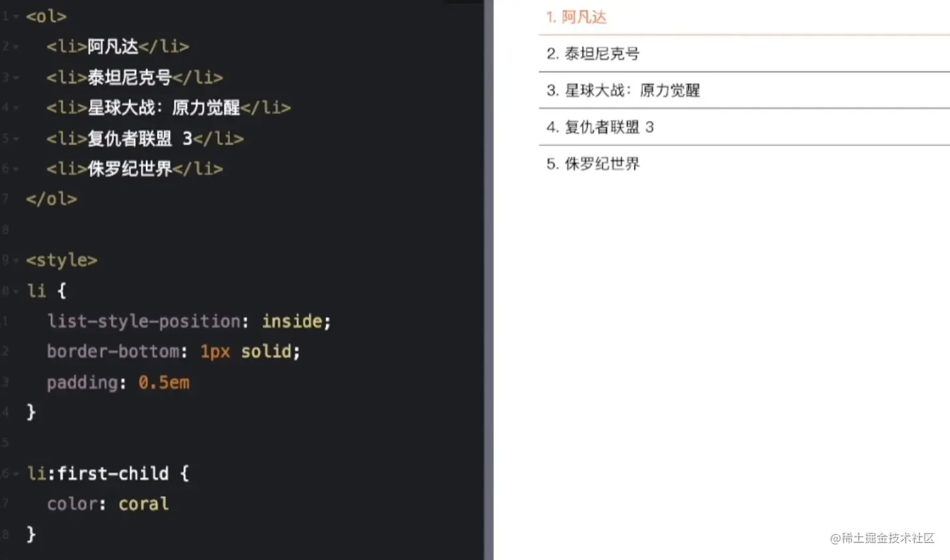The width and height of the screenshot is (950, 560).
Task: Click the code line <li>侏罗纪世界</li>
Action: pos(135,169)
